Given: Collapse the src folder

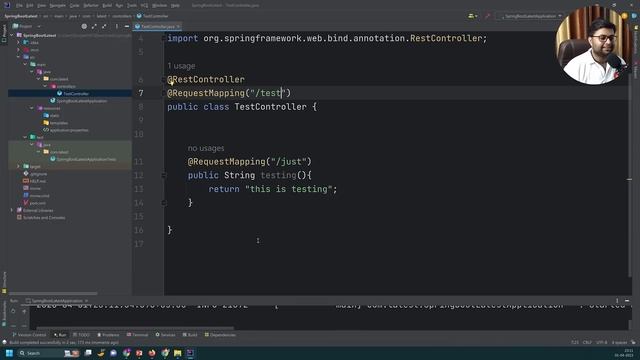Looking at the screenshot, I should coord(18,57).
